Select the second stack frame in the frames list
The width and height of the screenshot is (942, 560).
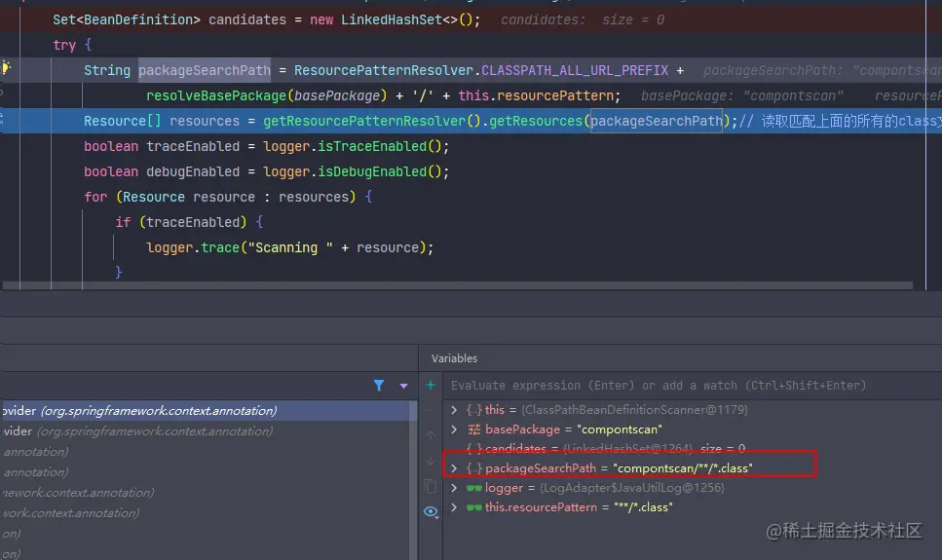tap(207, 430)
